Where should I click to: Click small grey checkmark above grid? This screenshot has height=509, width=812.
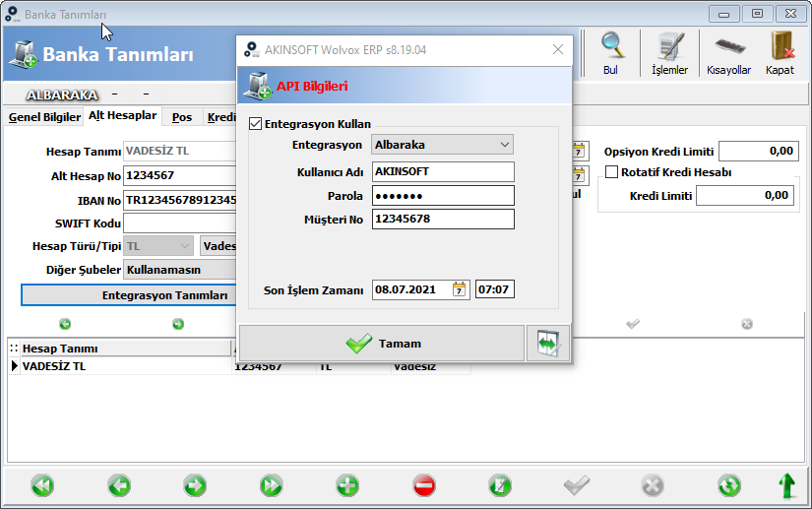click(x=633, y=324)
